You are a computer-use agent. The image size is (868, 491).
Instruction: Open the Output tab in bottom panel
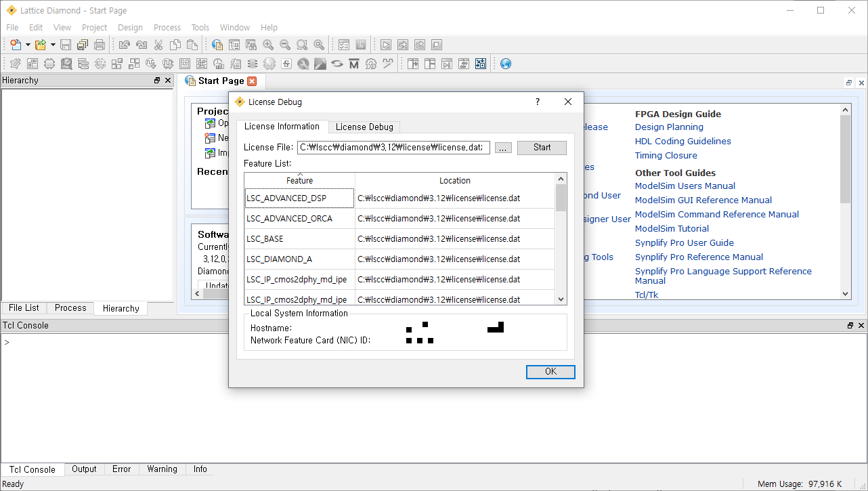click(x=84, y=469)
